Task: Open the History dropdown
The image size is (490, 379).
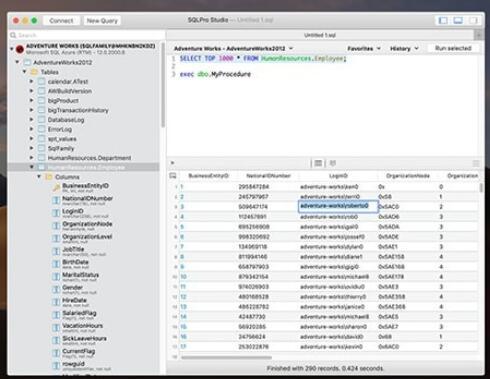Action: pyautogui.click(x=404, y=49)
